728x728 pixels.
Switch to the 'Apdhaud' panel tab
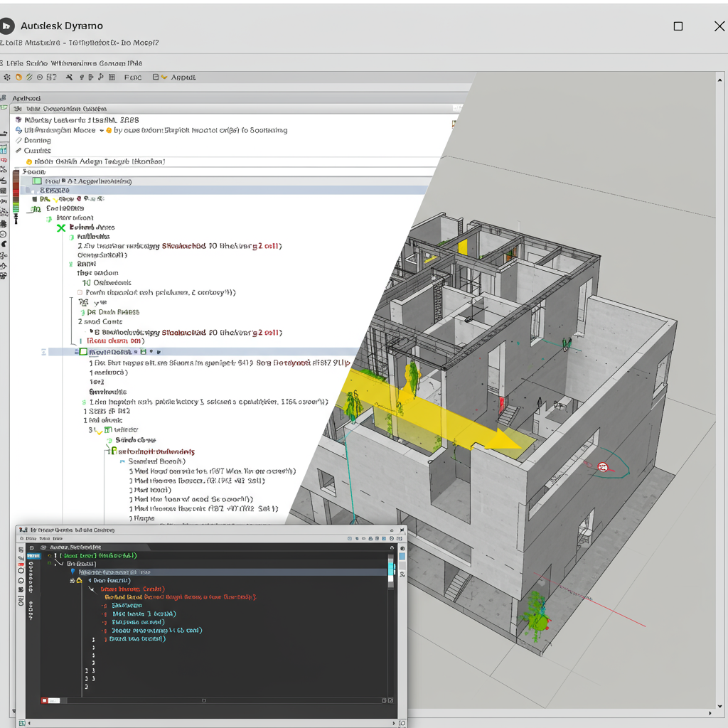tap(26, 98)
